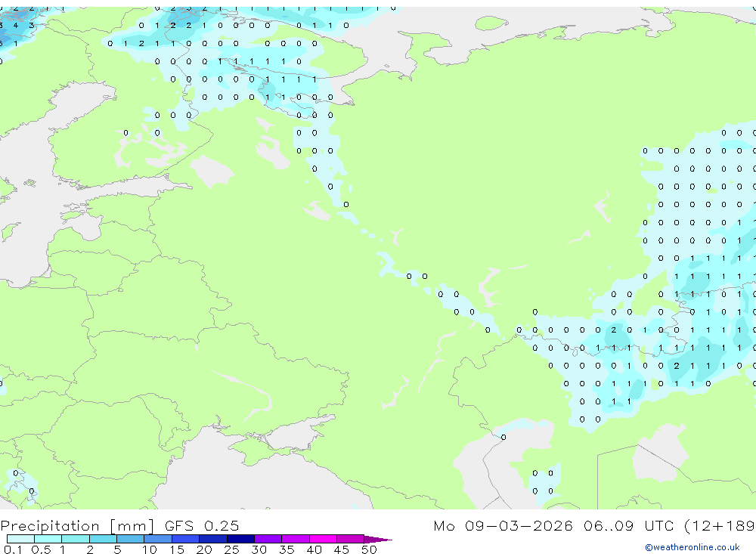Click the '25' legend scale label

231,549
